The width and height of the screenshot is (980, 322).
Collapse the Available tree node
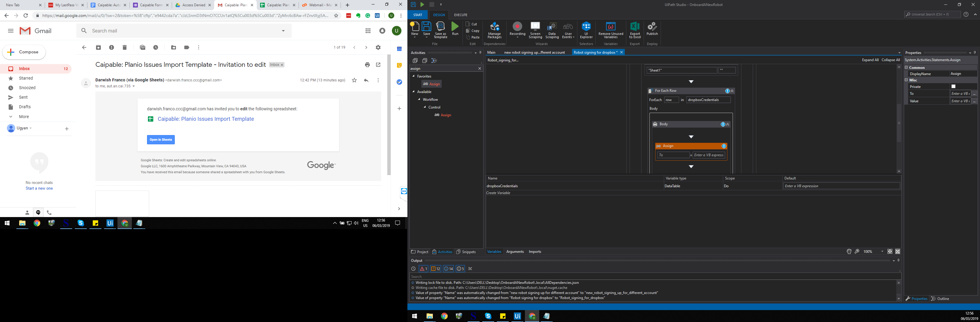414,92
